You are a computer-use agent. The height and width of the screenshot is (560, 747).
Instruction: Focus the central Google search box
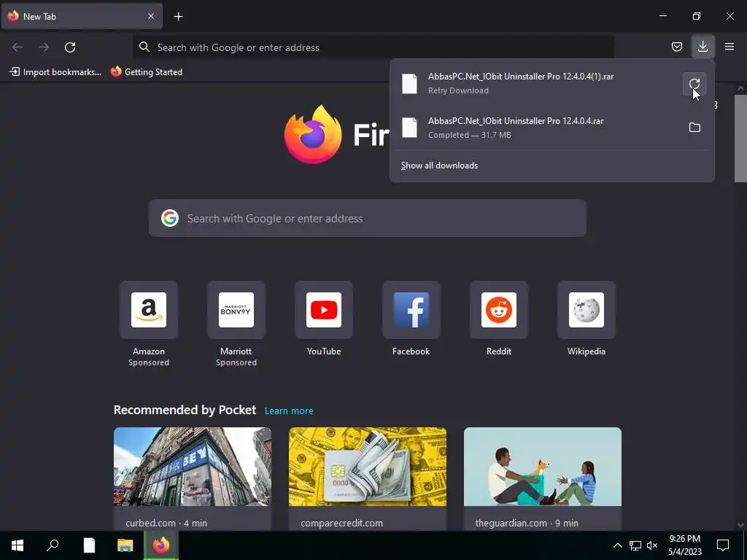[368, 218]
